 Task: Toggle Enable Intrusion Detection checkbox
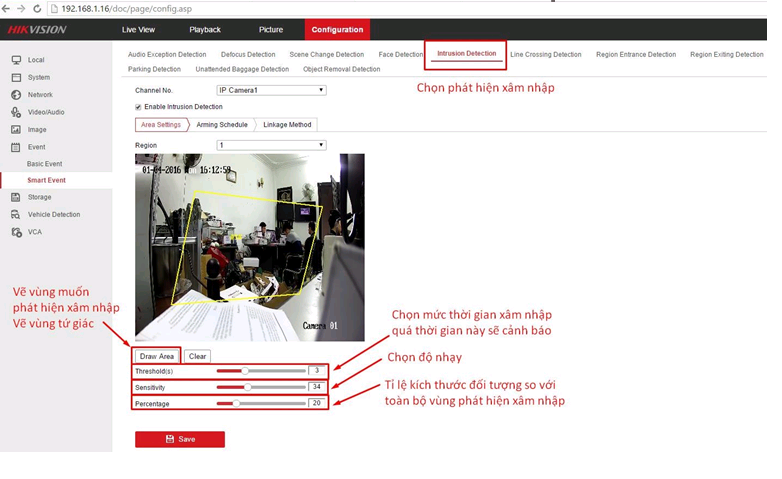pyautogui.click(x=138, y=106)
